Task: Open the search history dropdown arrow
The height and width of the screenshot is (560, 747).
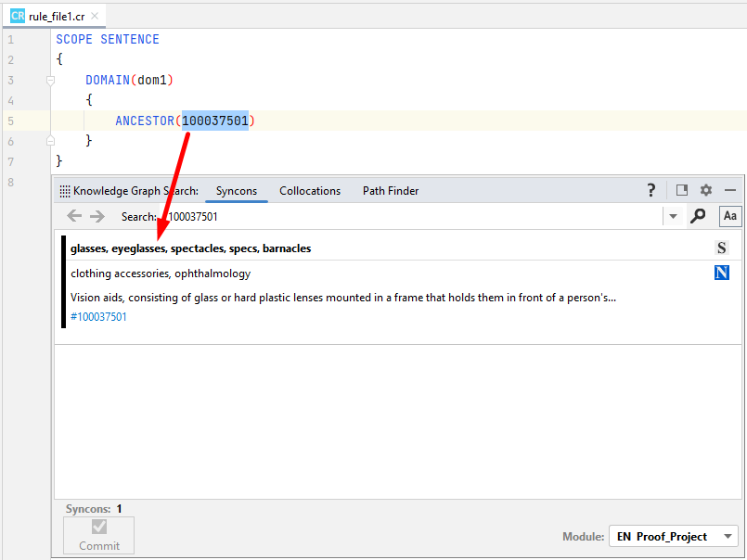Action: point(673,217)
